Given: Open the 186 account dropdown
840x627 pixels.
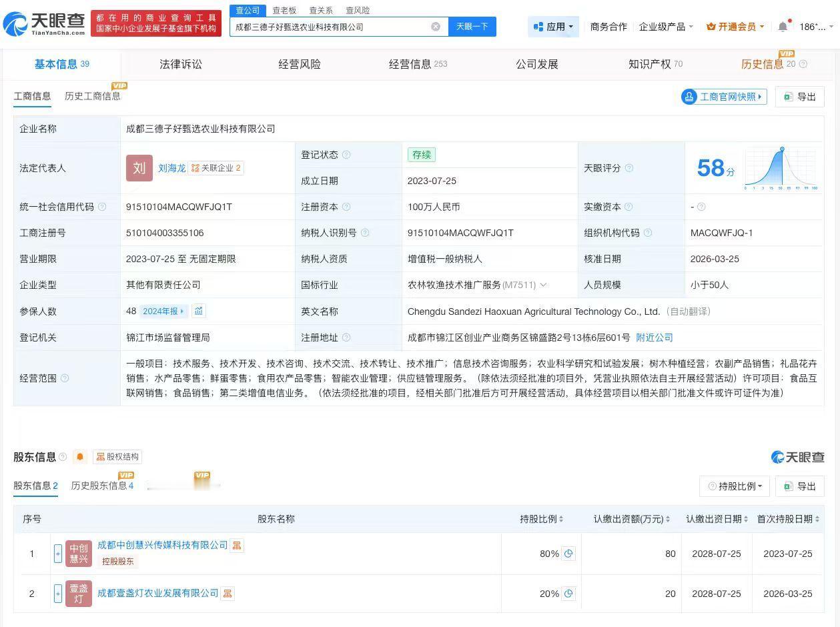Looking at the screenshot, I should [x=817, y=27].
